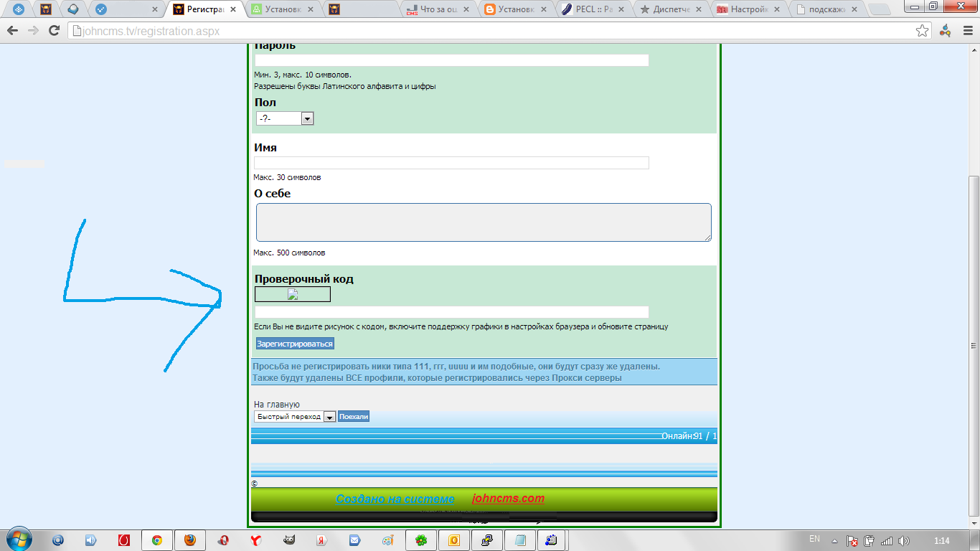Open the blue speaker icon next to the Mail.ru Agent icon
This screenshot has height=551, width=980.
(91, 540)
